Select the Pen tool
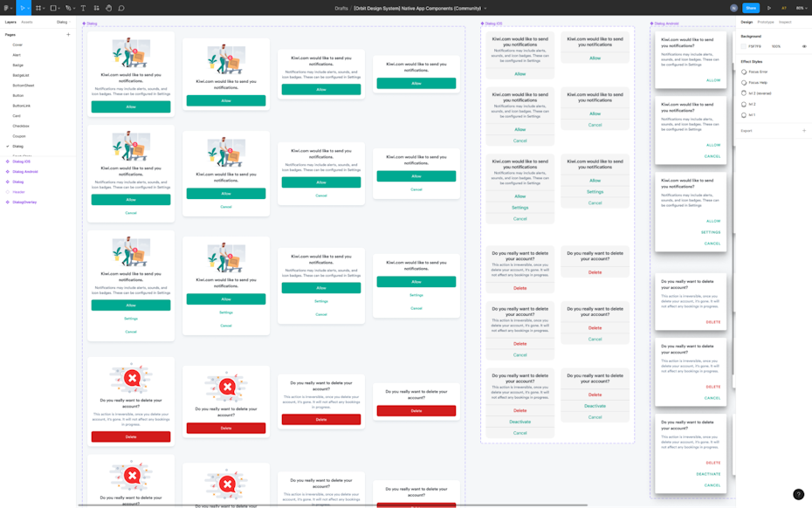The height and width of the screenshot is (508, 812). coord(68,8)
